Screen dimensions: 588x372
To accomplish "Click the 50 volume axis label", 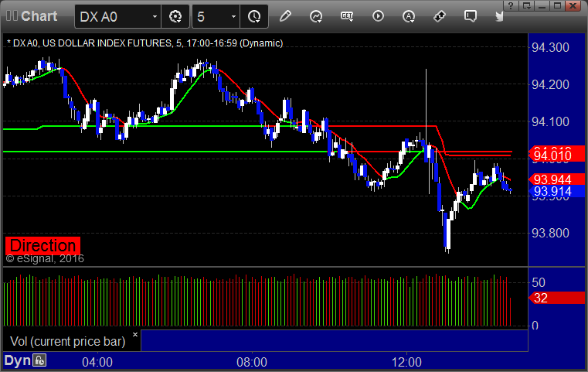I will click(x=539, y=282).
